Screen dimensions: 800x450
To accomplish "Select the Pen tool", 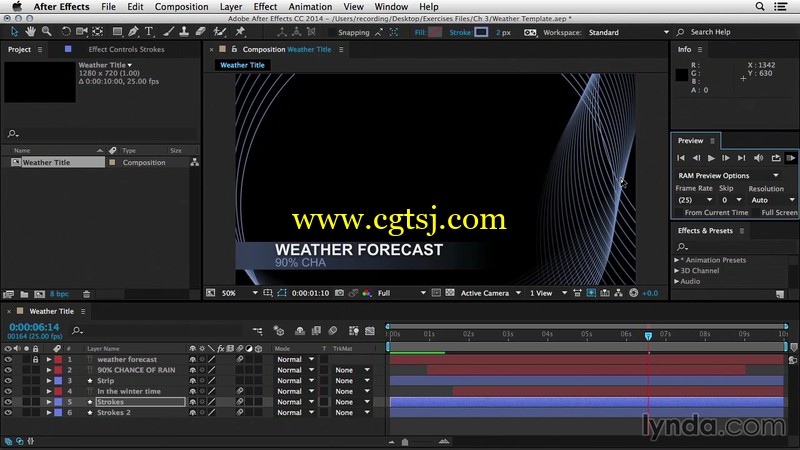I will pyautogui.click(x=133, y=32).
